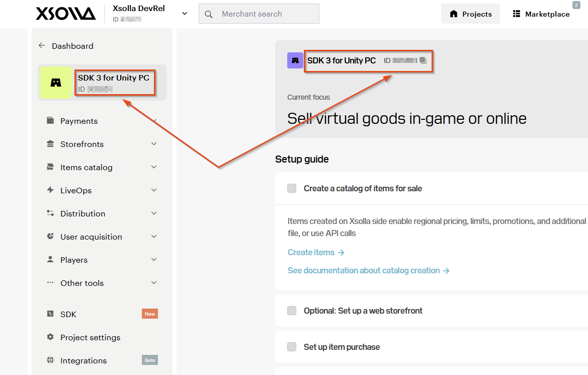Click the magnifier icon in Merchant search
The height and width of the screenshot is (375, 588).
pos(209,14)
